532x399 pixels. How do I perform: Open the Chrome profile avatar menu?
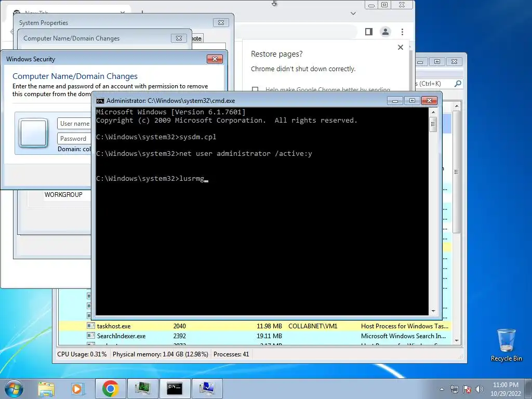(385, 32)
